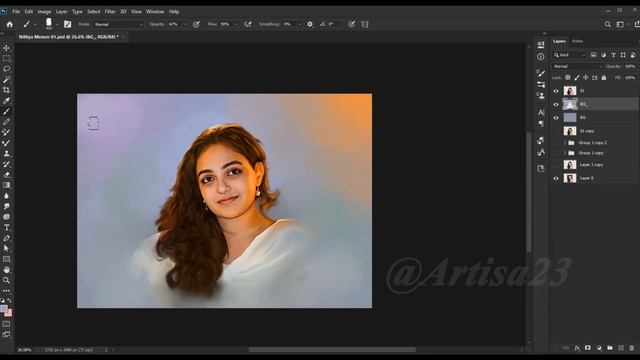The width and height of the screenshot is (640, 360).
Task: Select the Move tool
Action: click(7, 48)
